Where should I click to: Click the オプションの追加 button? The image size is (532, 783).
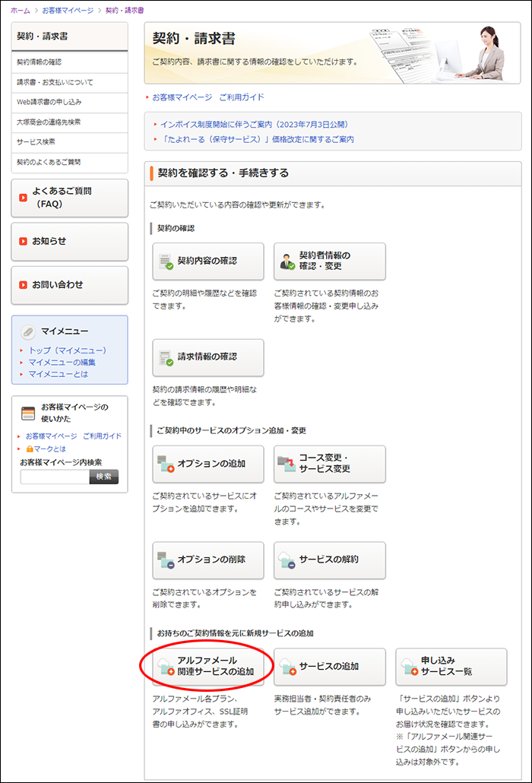[x=208, y=464]
